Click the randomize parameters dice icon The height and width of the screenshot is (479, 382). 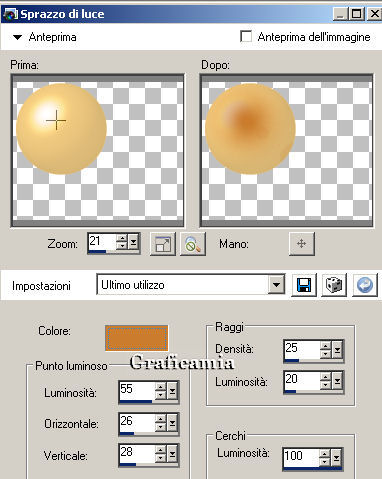click(x=334, y=285)
